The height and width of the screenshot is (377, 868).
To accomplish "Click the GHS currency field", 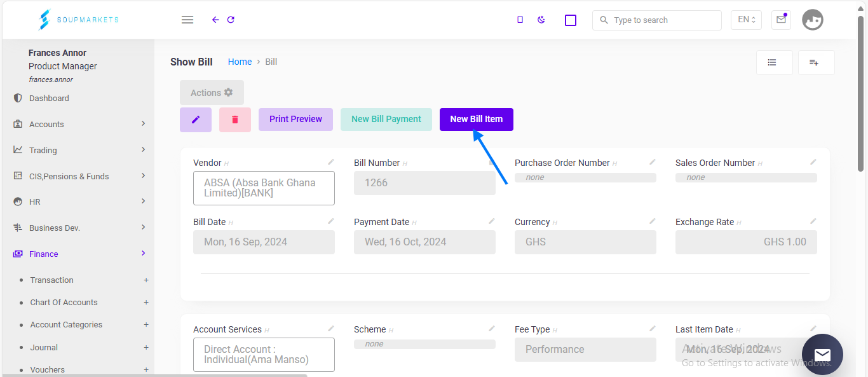I will 585,242.
